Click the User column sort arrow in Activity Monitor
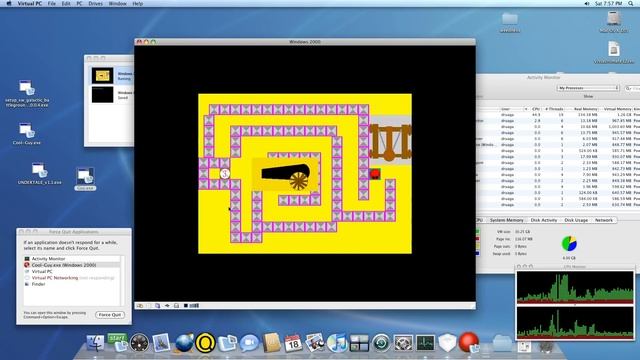The image size is (640, 360). pyautogui.click(x=526, y=109)
